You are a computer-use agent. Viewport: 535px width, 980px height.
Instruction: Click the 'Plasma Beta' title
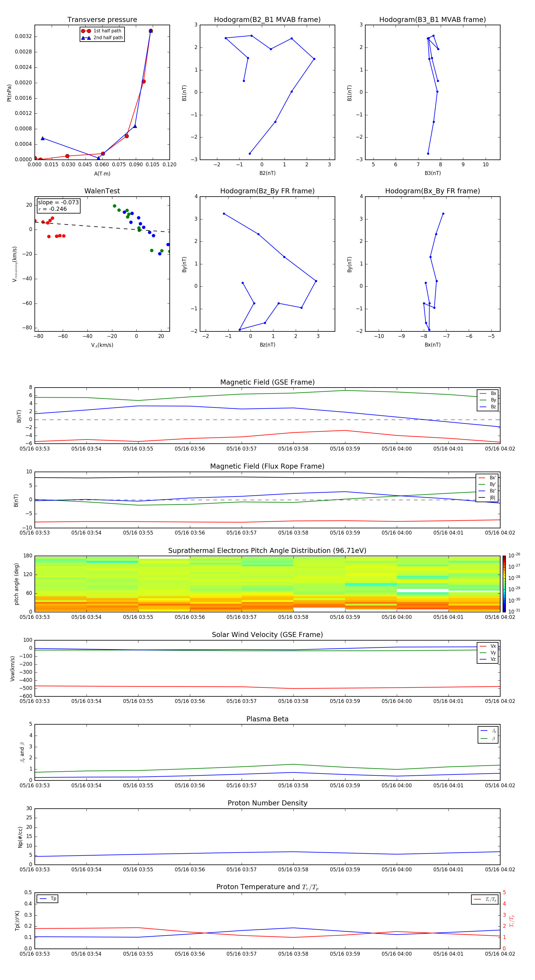coord(267,719)
